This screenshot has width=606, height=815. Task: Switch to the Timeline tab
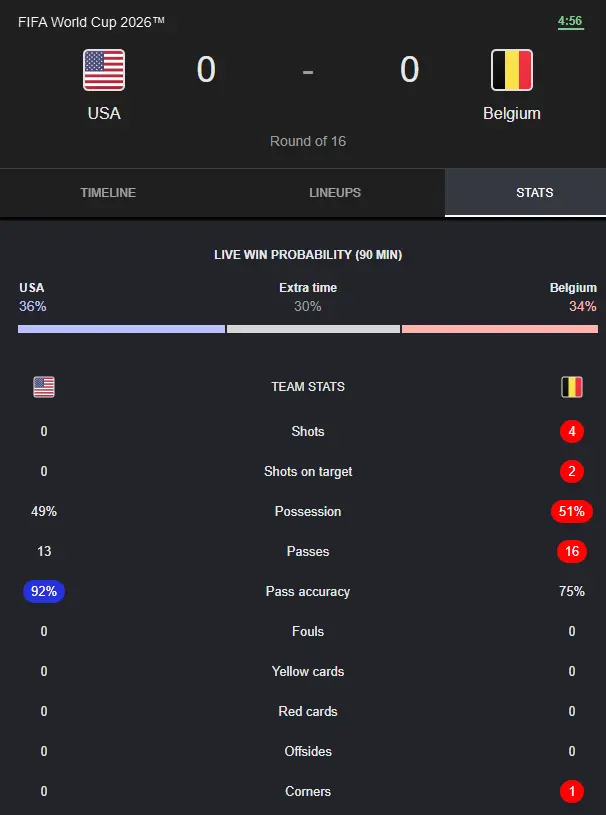108,192
